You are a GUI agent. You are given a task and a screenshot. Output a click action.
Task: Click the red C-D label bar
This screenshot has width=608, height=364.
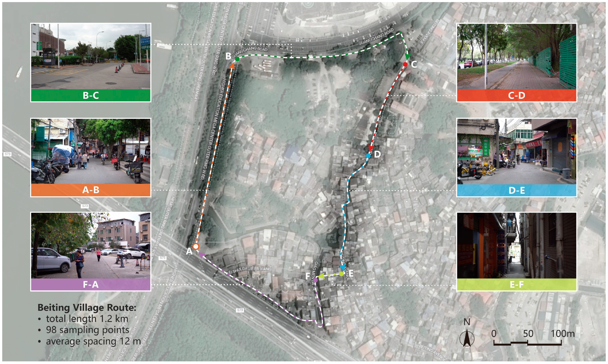tap(517, 95)
